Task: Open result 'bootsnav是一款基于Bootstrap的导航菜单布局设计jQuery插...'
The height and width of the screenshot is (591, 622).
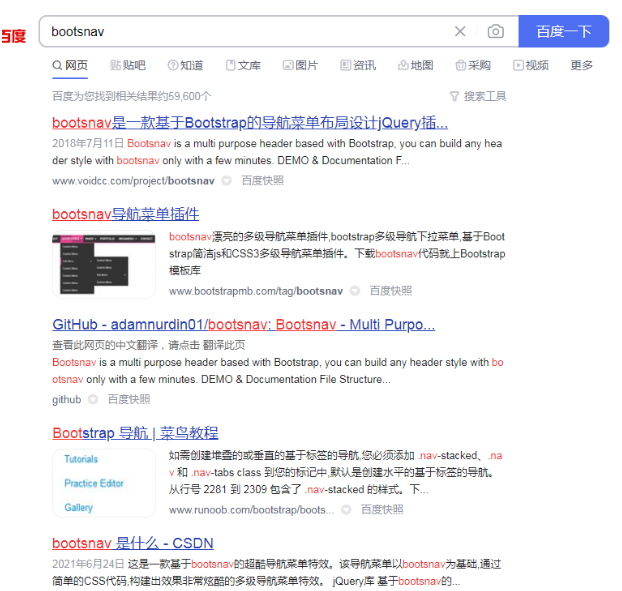Action: pyautogui.click(x=250, y=123)
